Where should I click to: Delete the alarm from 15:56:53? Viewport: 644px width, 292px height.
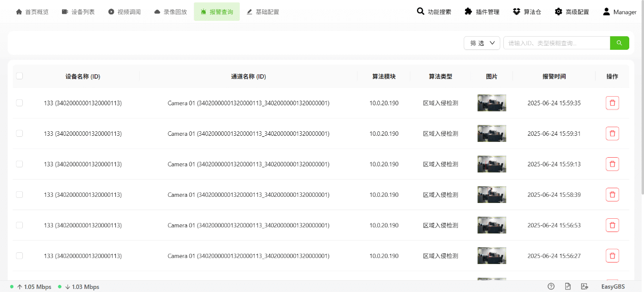(612, 225)
